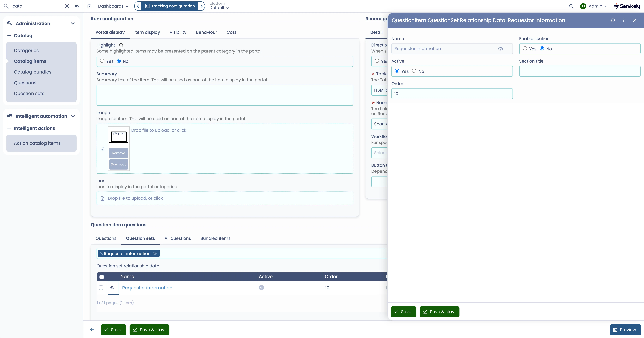Go to previous Tracking configuration arrow

(x=138, y=6)
